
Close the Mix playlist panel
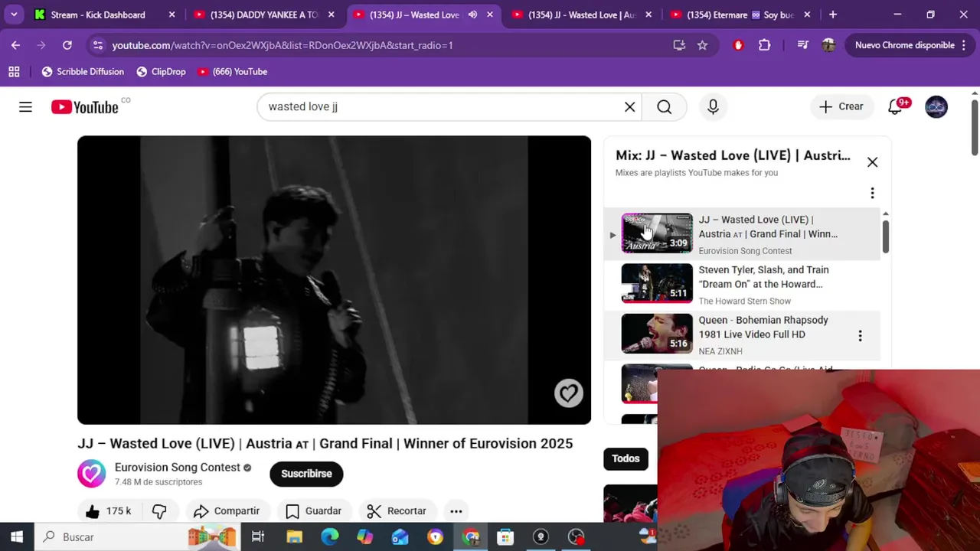click(x=872, y=162)
